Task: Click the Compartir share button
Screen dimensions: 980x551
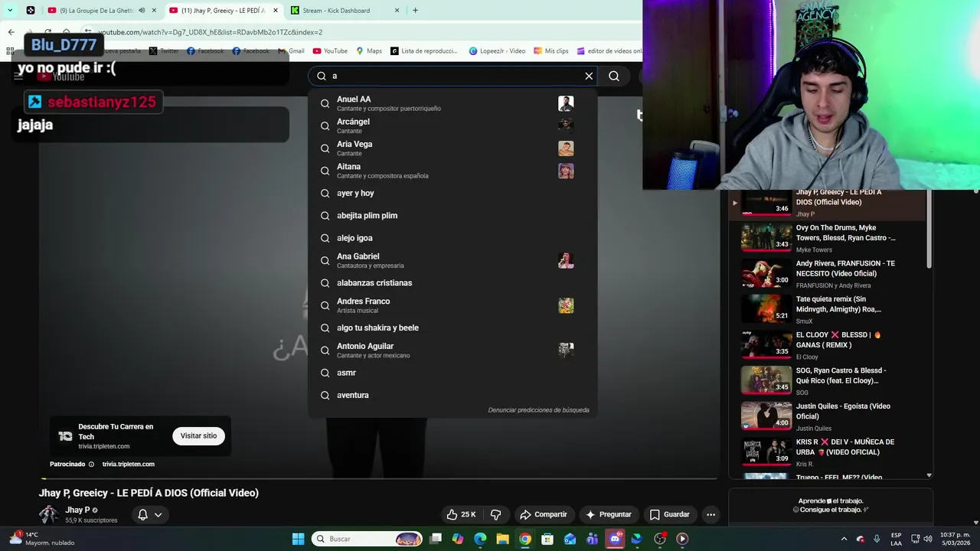Action: [x=543, y=514]
